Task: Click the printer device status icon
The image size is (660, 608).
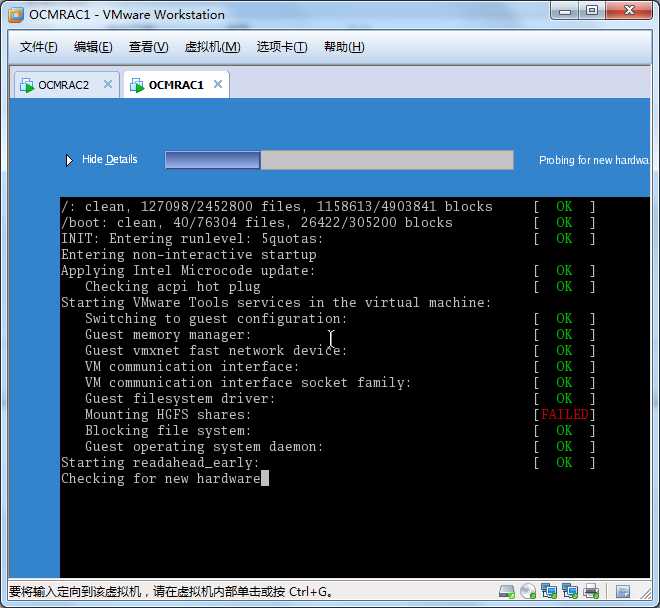Action: point(591,592)
